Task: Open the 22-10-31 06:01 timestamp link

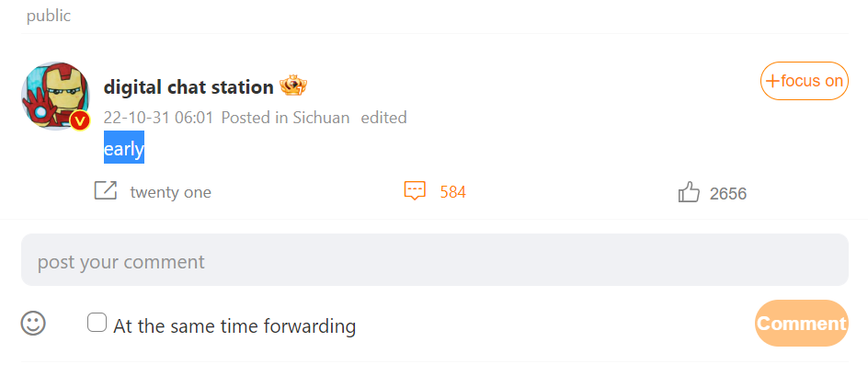Action: pyautogui.click(x=158, y=118)
